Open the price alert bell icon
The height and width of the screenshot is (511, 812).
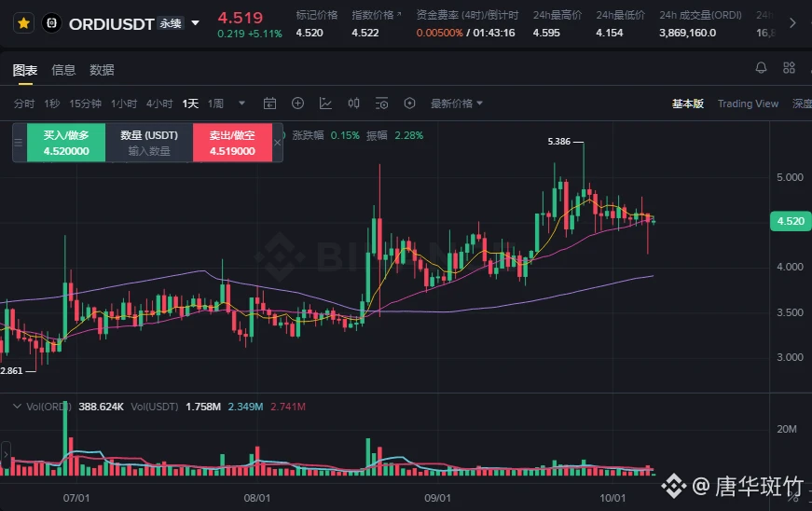point(761,67)
